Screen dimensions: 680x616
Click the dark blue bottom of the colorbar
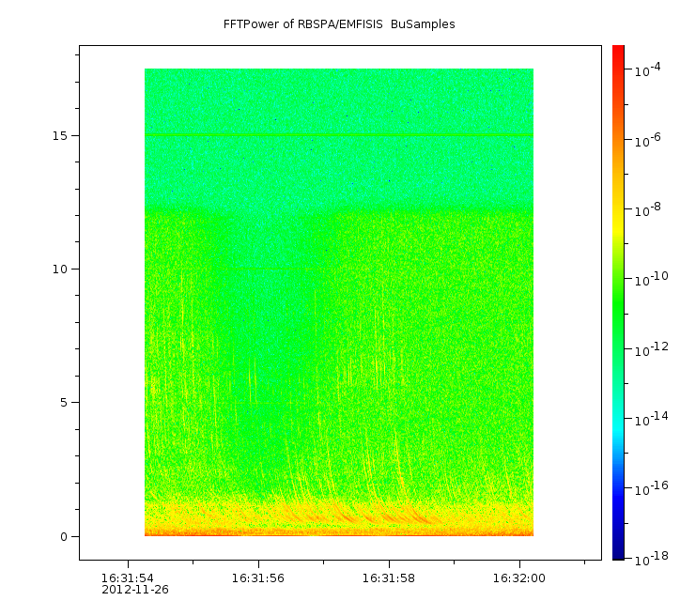point(618,555)
